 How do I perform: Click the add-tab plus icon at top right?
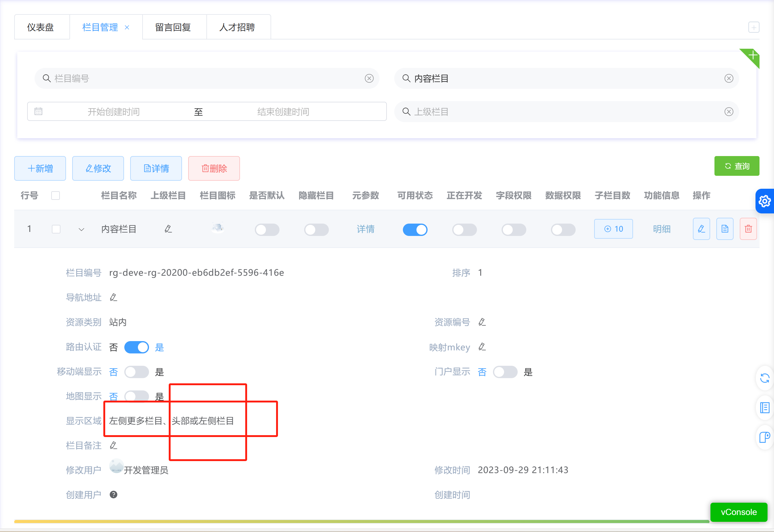754,27
